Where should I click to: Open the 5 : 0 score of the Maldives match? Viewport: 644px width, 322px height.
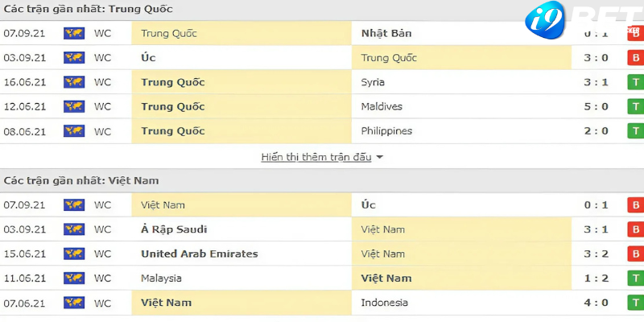point(597,106)
